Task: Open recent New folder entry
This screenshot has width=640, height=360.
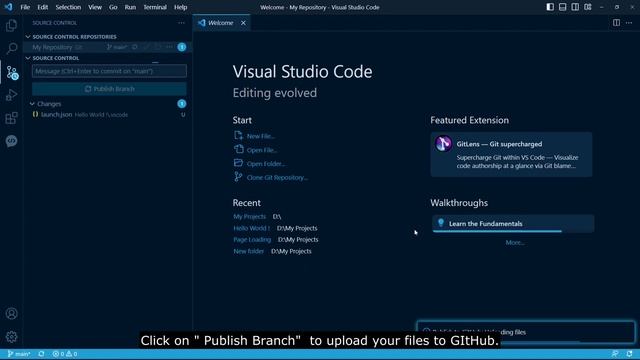Action: (x=249, y=251)
